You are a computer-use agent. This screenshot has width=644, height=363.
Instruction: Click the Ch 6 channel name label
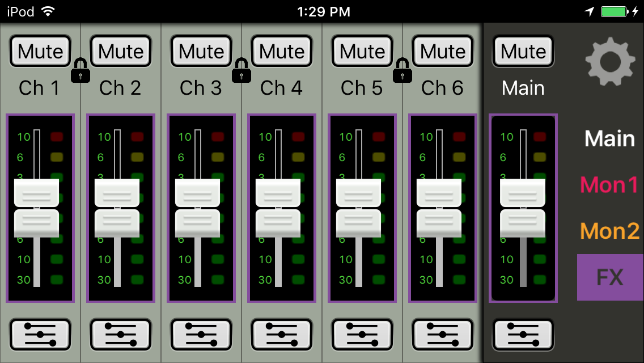[442, 88]
